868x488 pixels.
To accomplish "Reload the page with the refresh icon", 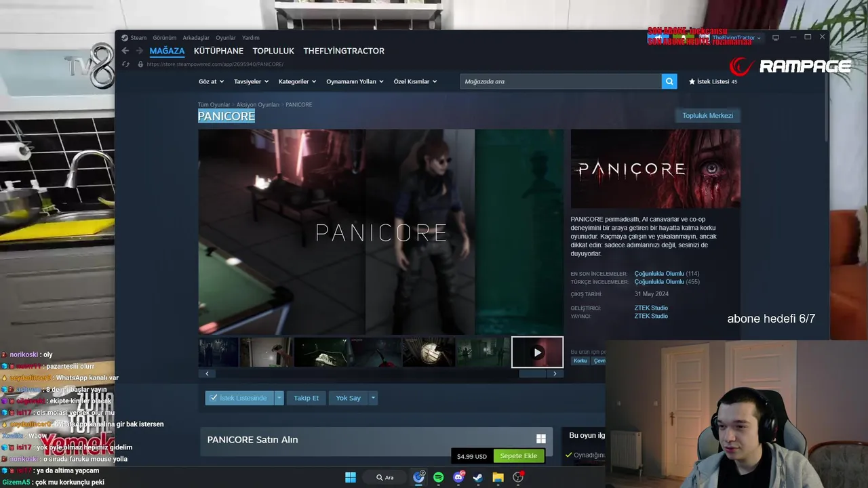I will tap(125, 64).
